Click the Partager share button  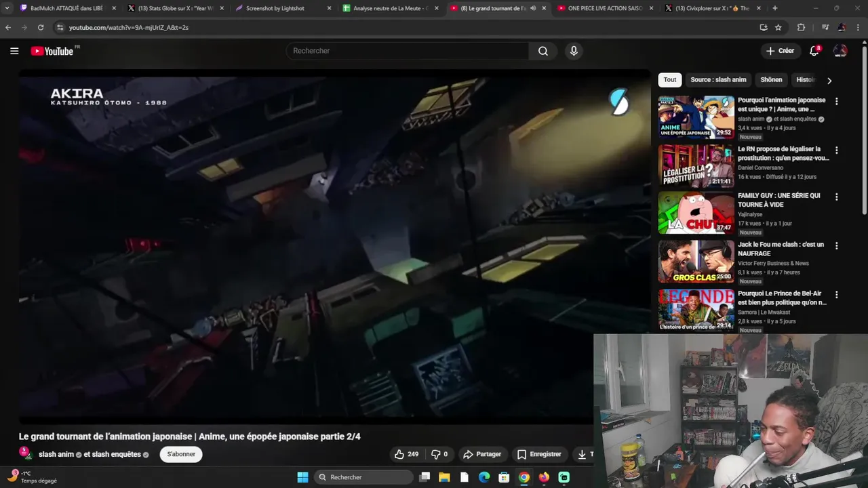click(x=481, y=454)
